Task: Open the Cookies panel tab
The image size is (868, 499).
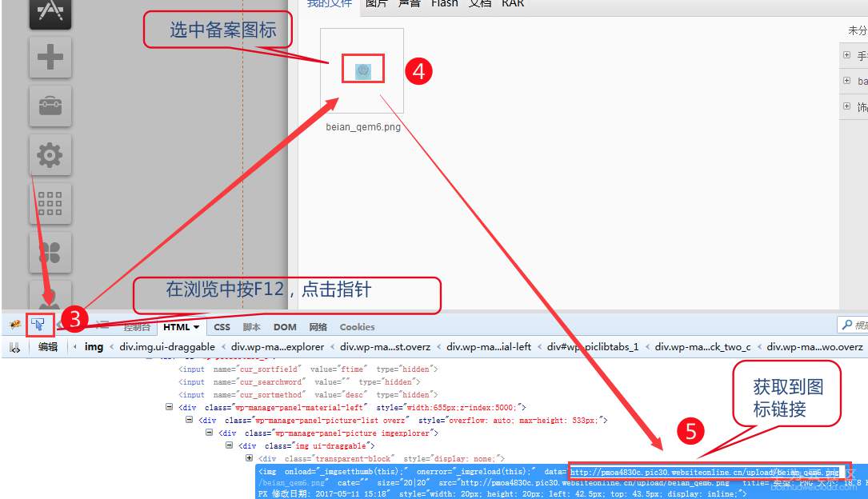Action: [x=357, y=327]
